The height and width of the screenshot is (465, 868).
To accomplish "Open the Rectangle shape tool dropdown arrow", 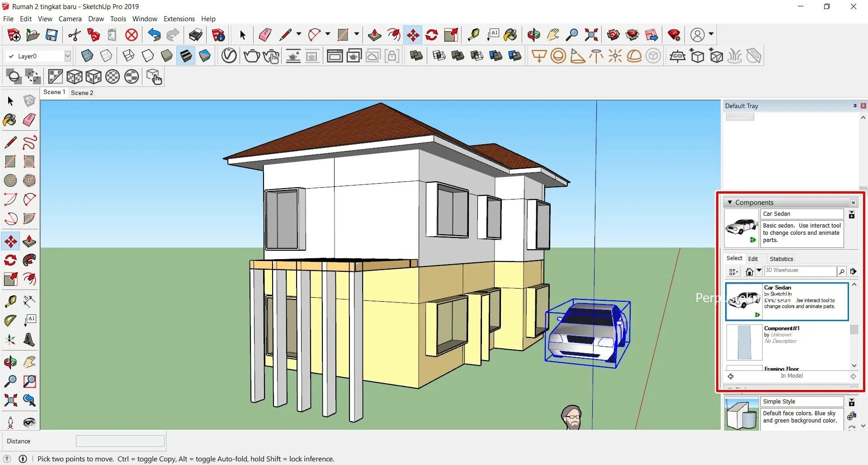I will click(x=356, y=34).
